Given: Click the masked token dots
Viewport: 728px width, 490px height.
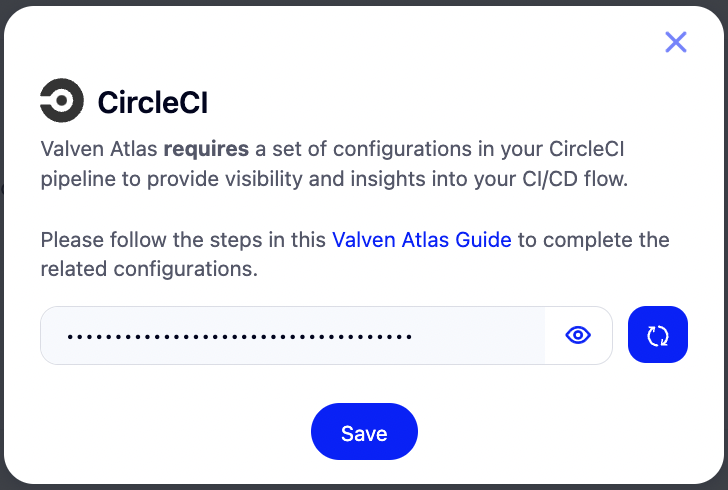Looking at the screenshot, I should tap(240, 337).
